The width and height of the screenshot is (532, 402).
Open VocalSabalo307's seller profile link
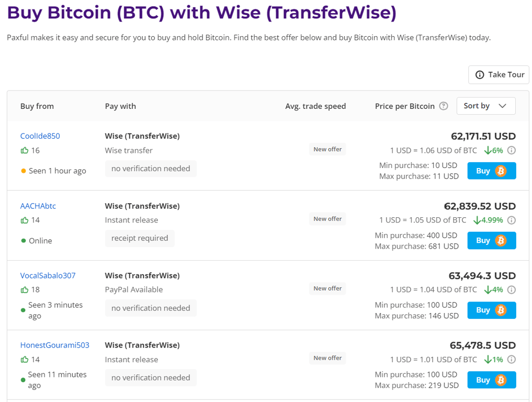48,275
